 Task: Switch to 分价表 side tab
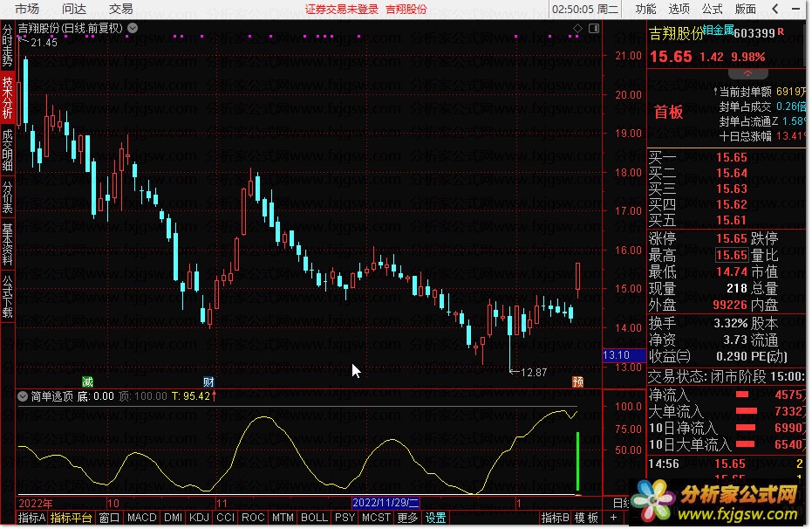[7, 197]
